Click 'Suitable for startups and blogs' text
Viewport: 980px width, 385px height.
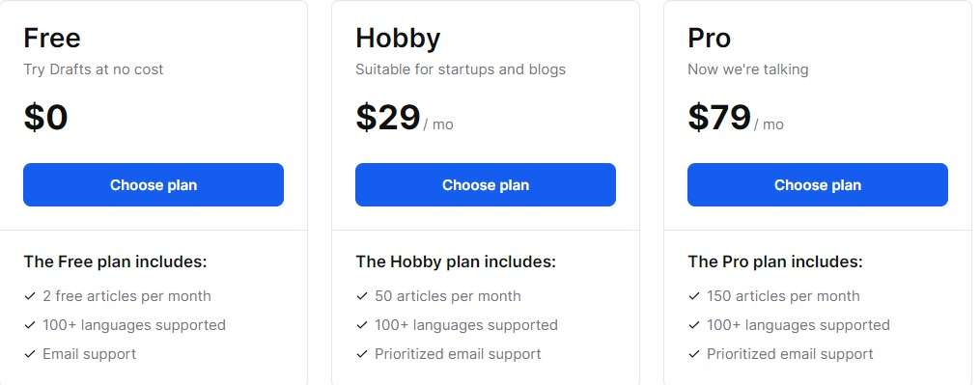click(461, 69)
